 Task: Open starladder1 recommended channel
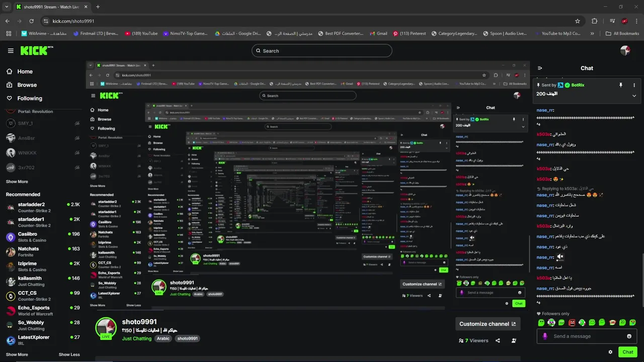point(43,222)
